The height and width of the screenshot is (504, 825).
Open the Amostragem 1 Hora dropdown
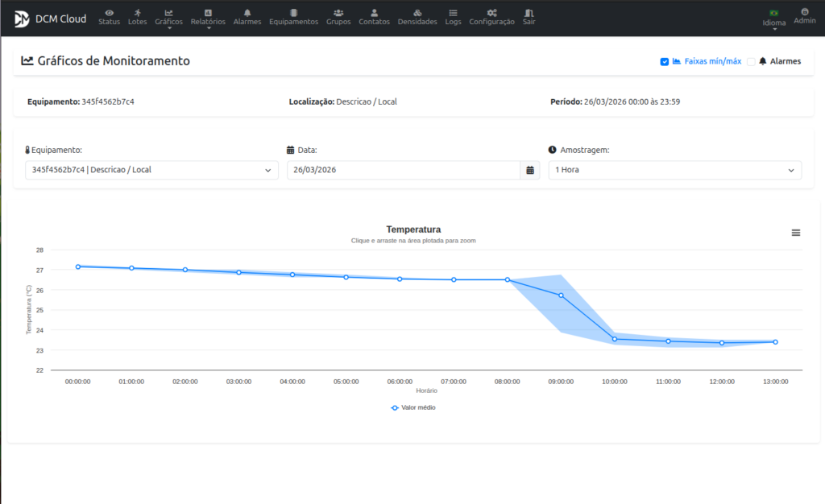674,170
